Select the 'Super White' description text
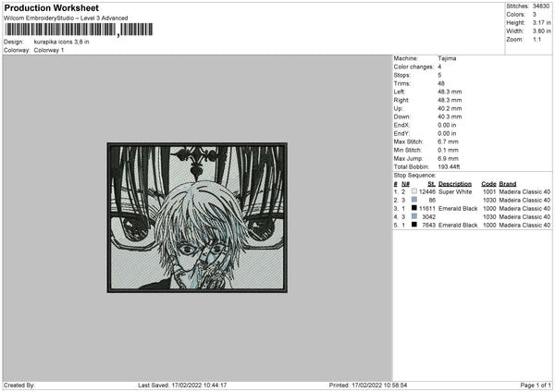Image resolution: width=555 pixels, height=392 pixels. pyautogui.click(x=455, y=191)
